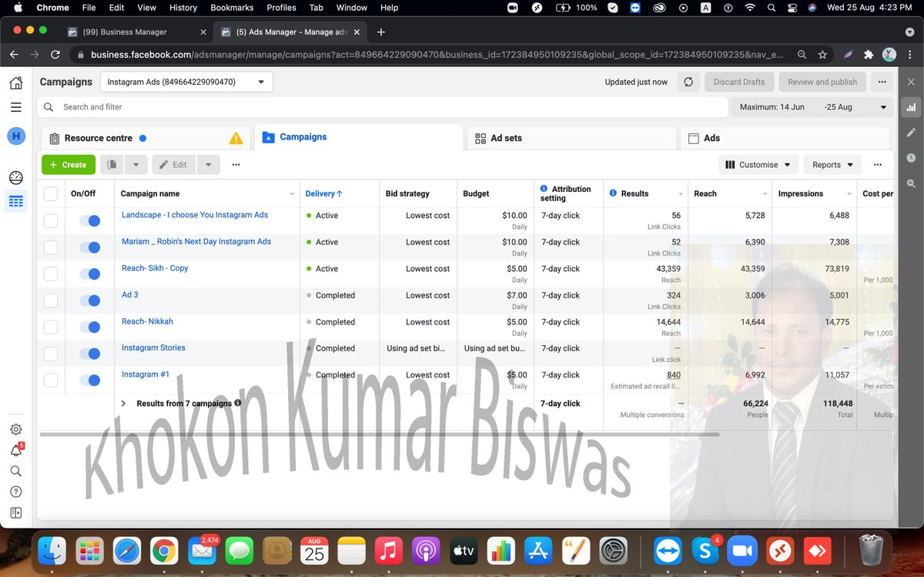Close the right side panel with X
The image size is (924, 577).
911,82
